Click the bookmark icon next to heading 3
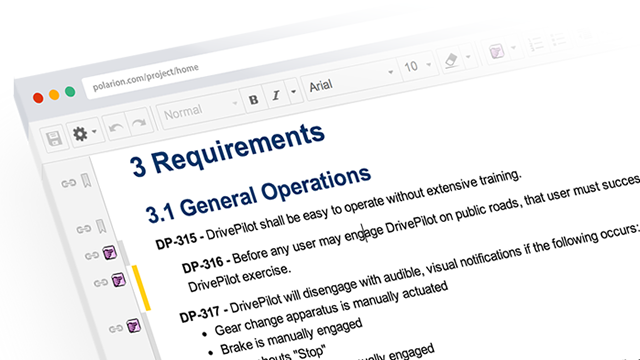The image size is (640, 360). [x=86, y=180]
